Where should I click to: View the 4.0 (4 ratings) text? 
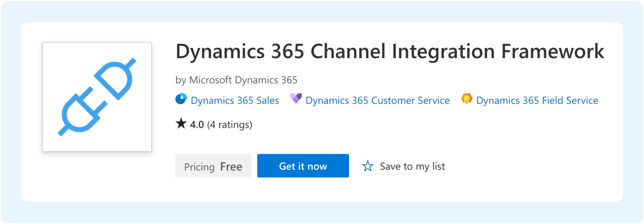click(221, 124)
